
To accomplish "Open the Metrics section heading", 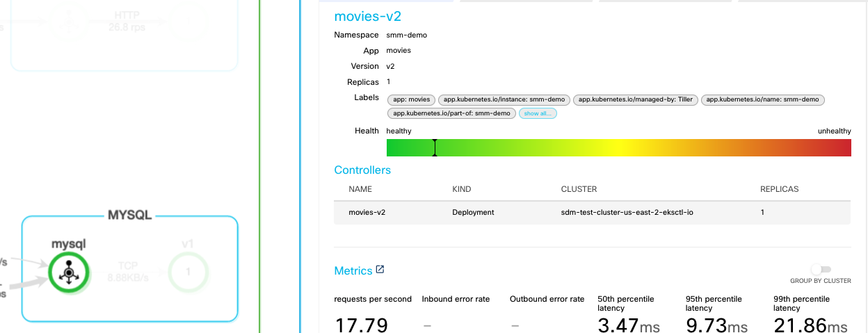I will [353, 270].
